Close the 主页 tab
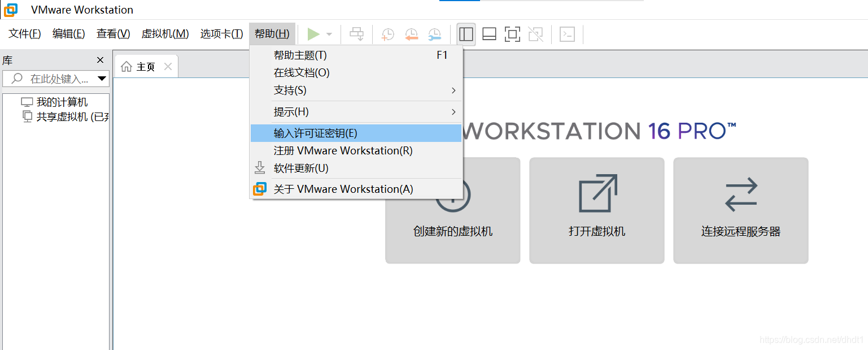 (168, 67)
